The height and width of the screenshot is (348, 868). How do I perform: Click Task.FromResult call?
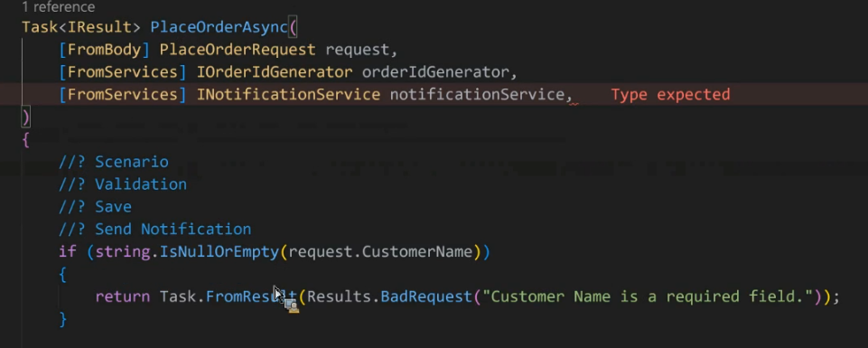229,296
